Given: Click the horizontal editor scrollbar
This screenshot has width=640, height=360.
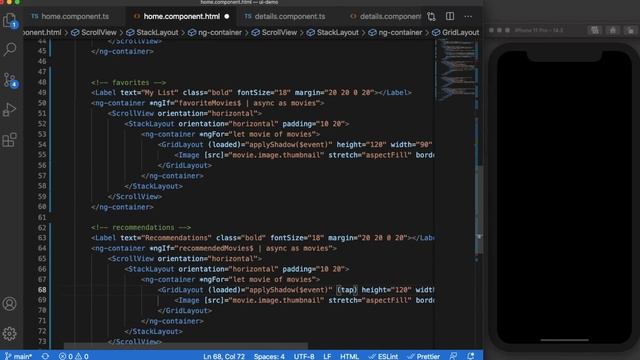Looking at the screenshot, I should point(186,346).
